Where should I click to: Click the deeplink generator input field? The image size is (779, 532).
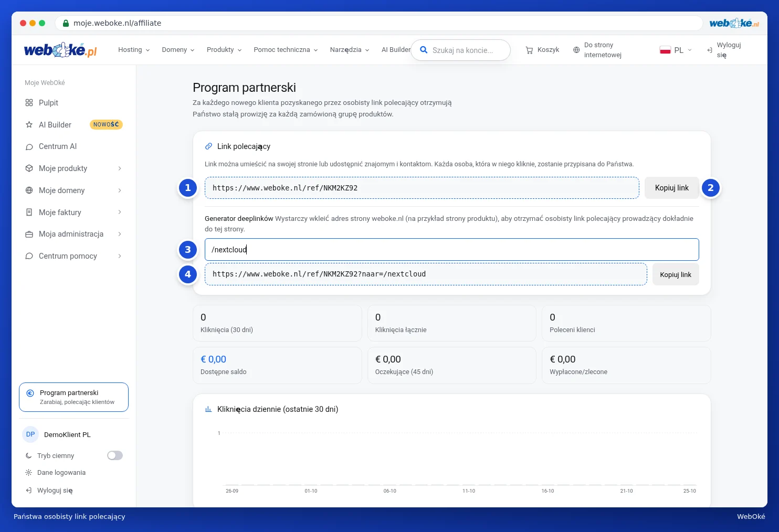(451, 250)
